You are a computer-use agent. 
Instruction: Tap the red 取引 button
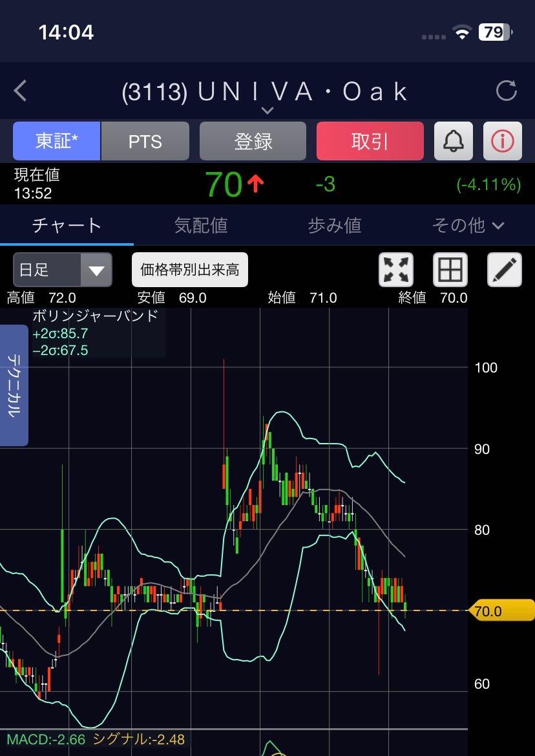[370, 141]
